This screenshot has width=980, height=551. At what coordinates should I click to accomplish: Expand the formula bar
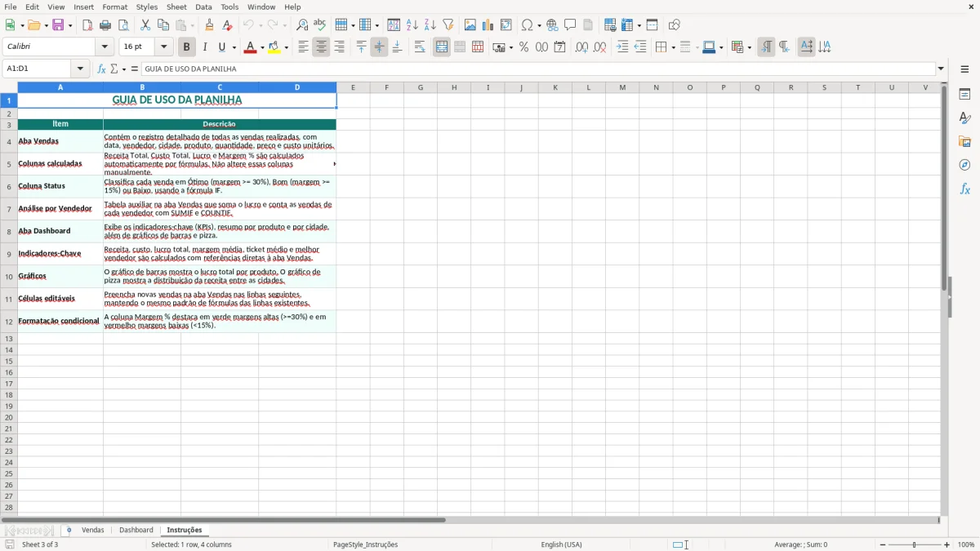click(x=941, y=69)
